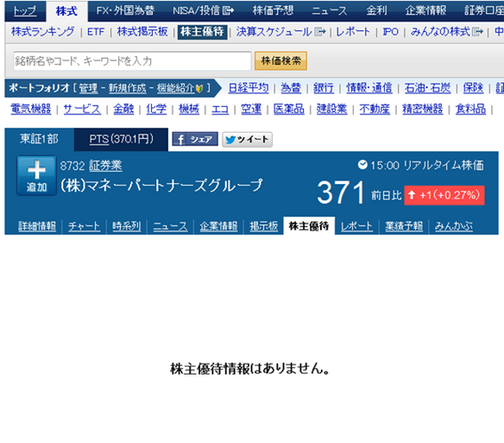The width and height of the screenshot is (504, 443).
Task: Open the IPO submenu link
Action: 391,32
